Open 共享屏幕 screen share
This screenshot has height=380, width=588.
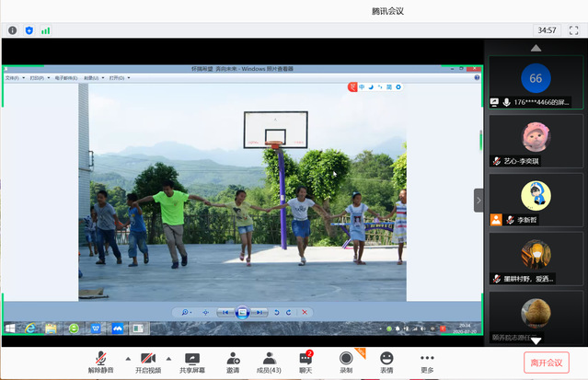click(192, 361)
